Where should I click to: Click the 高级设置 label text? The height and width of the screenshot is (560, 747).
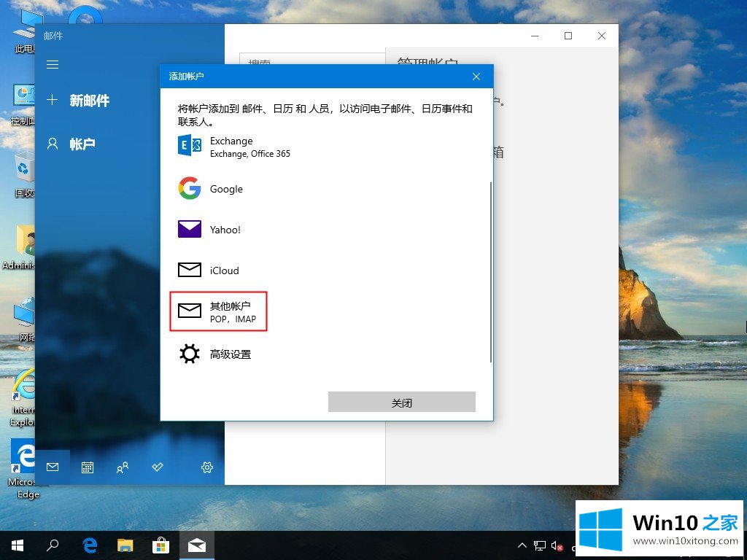pos(231,354)
